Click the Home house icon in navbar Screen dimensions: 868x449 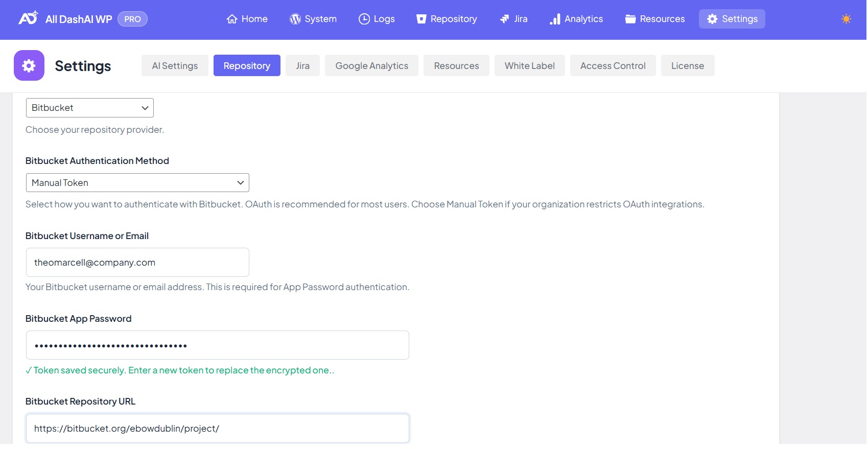[x=232, y=19]
